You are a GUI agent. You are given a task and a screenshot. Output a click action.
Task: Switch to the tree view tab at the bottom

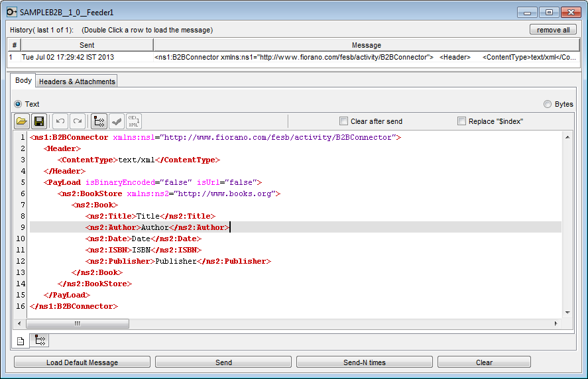tap(39, 341)
